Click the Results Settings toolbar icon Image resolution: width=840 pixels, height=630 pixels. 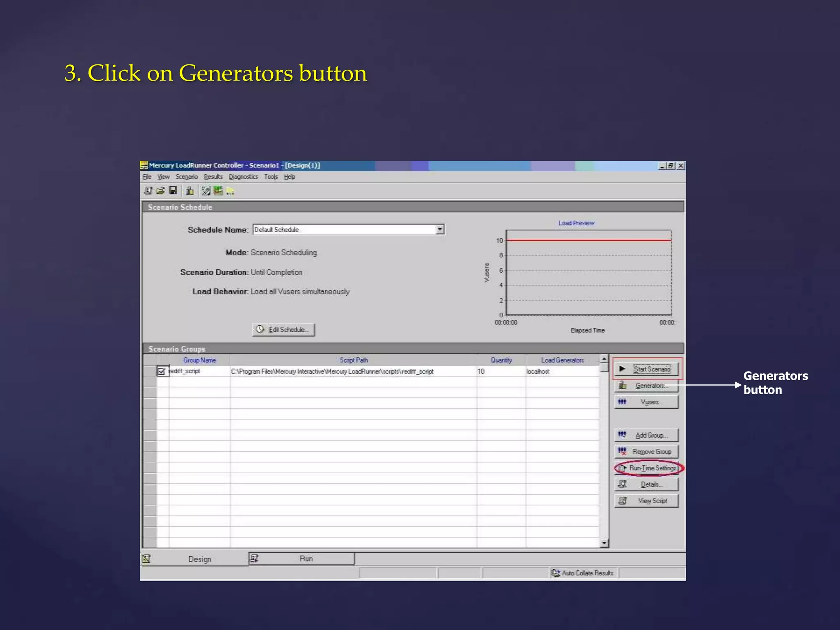click(205, 191)
